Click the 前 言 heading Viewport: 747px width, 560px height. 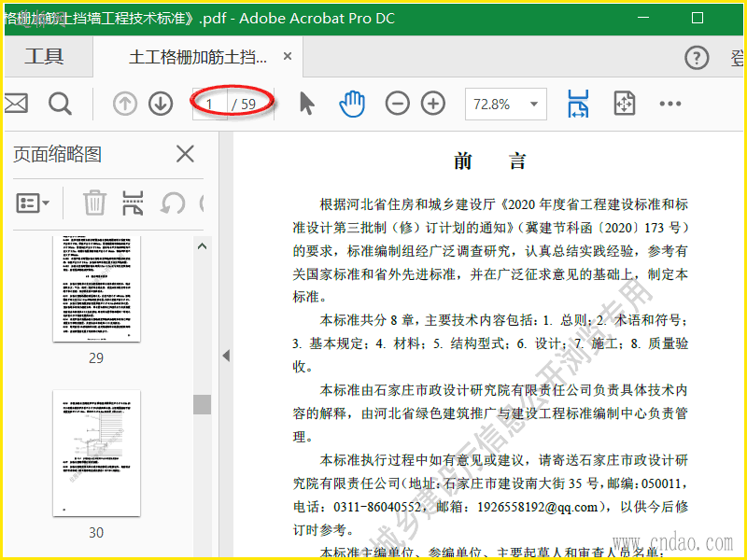(489, 161)
